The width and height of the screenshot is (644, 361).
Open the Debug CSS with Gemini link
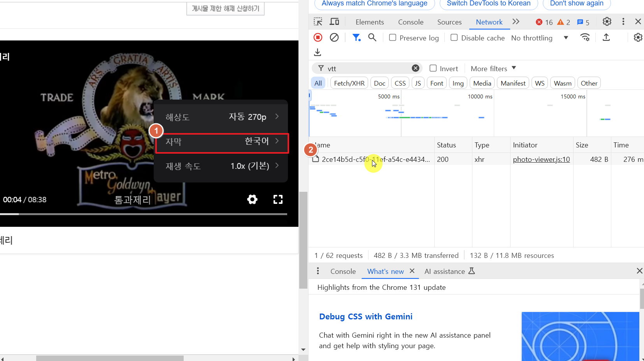click(366, 316)
